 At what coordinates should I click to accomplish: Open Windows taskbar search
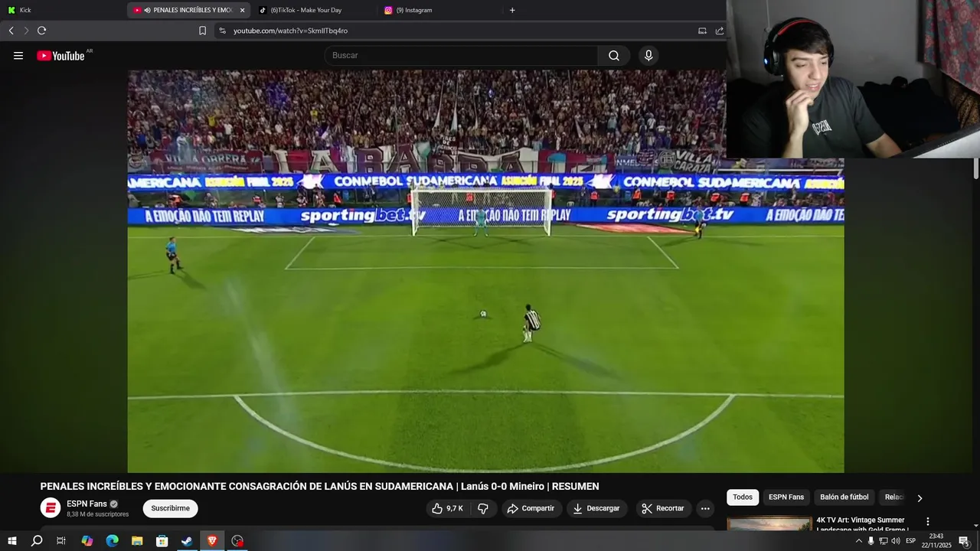pyautogui.click(x=36, y=541)
